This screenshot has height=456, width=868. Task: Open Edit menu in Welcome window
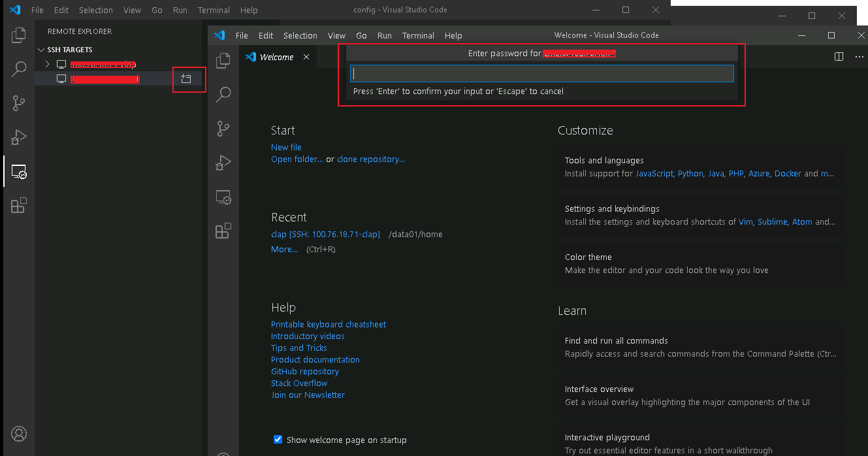[x=266, y=35]
